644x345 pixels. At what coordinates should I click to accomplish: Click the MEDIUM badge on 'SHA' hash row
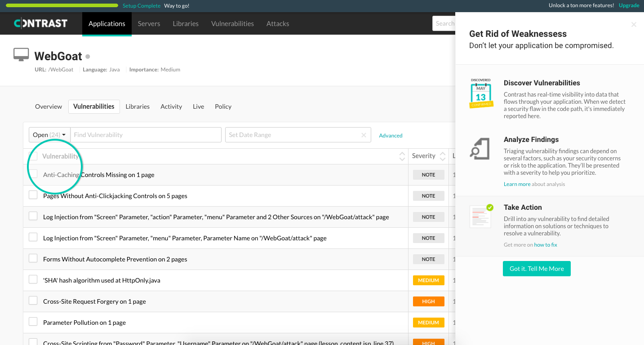pyautogui.click(x=429, y=280)
